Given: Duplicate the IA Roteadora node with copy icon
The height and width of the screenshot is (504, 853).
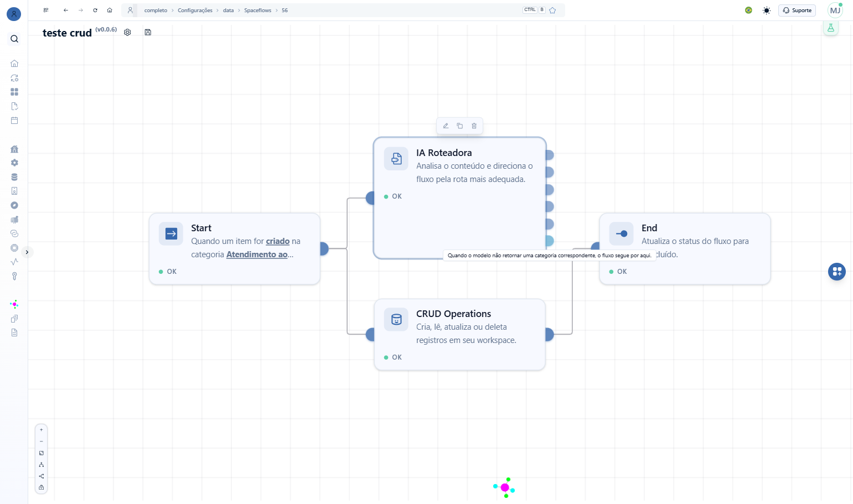Looking at the screenshot, I should click(459, 126).
